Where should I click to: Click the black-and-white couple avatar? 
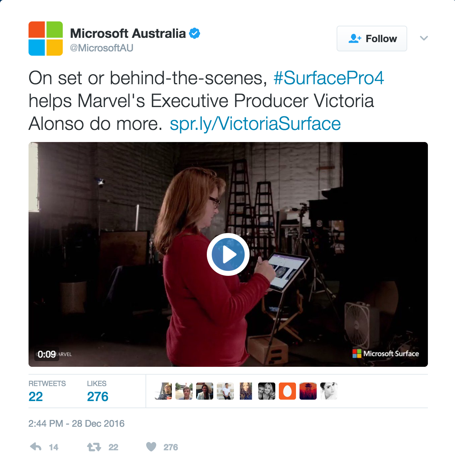click(266, 391)
